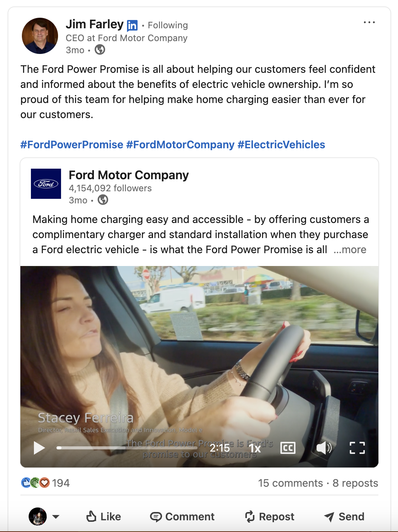This screenshot has width=398, height=532.
Task: Like the post
Action: pos(104,517)
